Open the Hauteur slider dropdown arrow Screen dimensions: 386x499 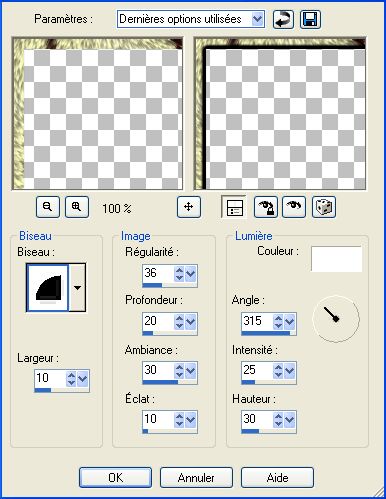(x=289, y=420)
